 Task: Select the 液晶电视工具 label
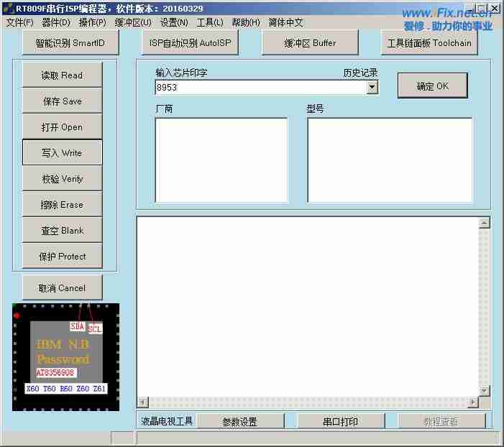[167, 421]
